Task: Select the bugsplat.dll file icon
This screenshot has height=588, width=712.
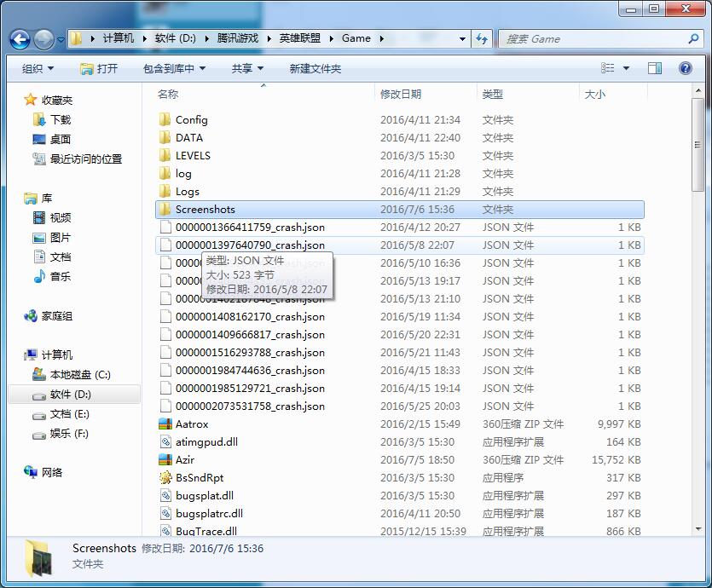Action: [165, 495]
